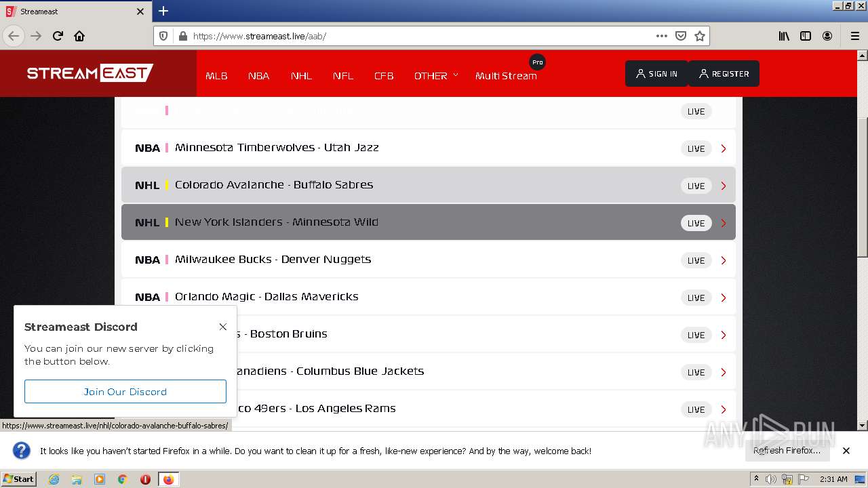The image size is (868, 488).
Task: Open the NHL menu item
Action: point(301,76)
